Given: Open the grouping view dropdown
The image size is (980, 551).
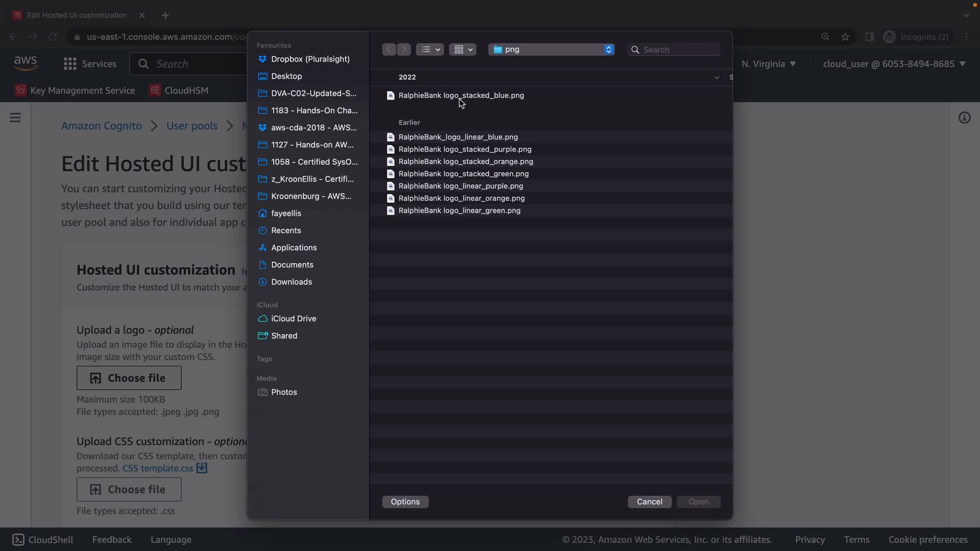Looking at the screenshot, I should tap(462, 49).
